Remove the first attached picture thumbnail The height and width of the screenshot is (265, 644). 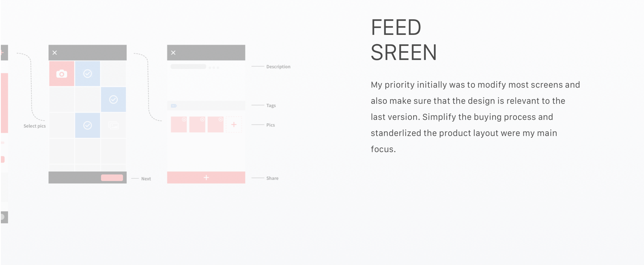click(x=184, y=119)
